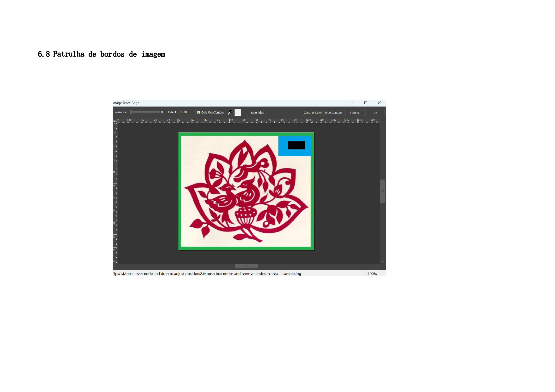This screenshot has width=555, height=392.
Task: Click the black rectangle in the image
Action: pyautogui.click(x=296, y=145)
